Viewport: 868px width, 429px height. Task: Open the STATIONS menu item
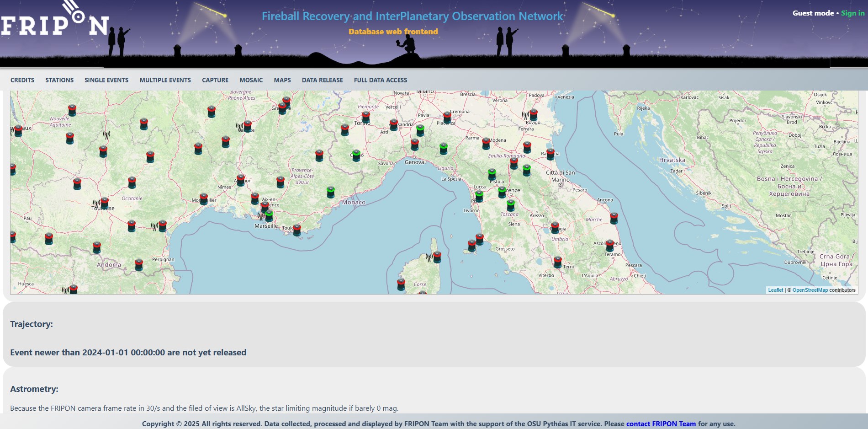tap(59, 80)
